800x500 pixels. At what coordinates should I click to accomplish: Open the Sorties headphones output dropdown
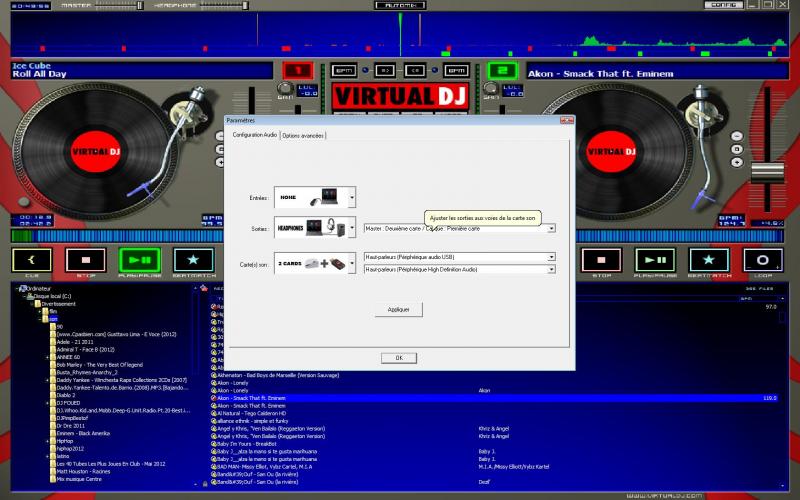coord(352,229)
